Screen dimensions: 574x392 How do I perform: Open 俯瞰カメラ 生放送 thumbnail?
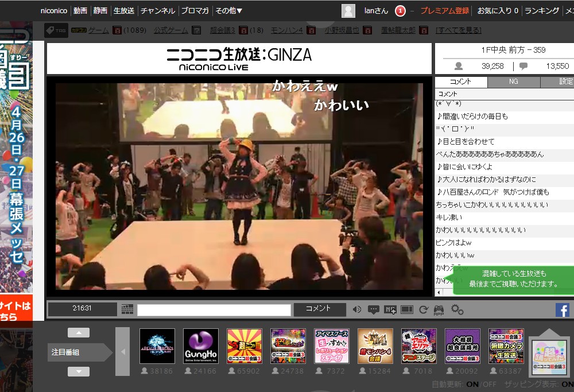(506, 346)
